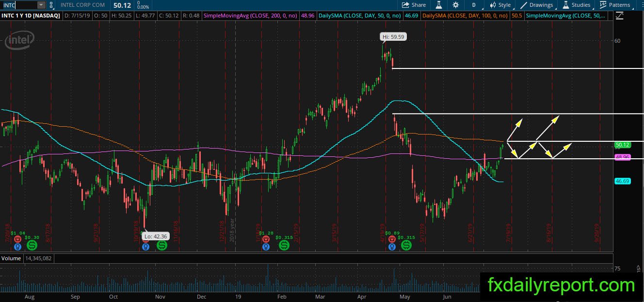The width and height of the screenshot is (644, 302).
Task: Click the 50.12 last price in header
Action: point(123,5)
